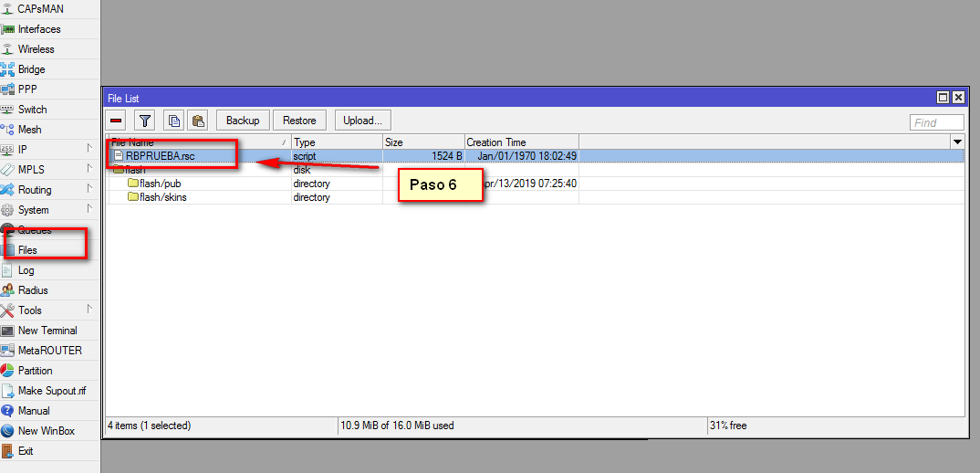Screen dimensions: 980x473
Task: Select the RBPRUEBA.rsc file
Action: pos(161,156)
